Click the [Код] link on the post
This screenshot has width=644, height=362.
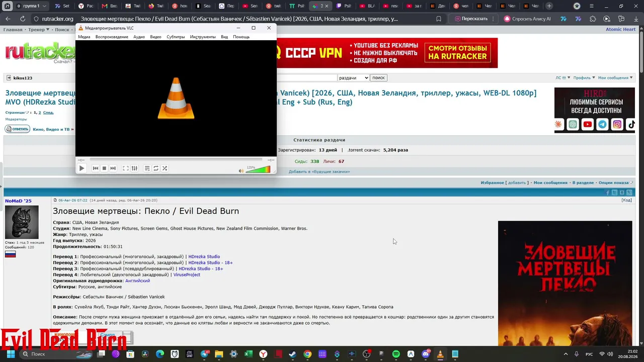626,200
